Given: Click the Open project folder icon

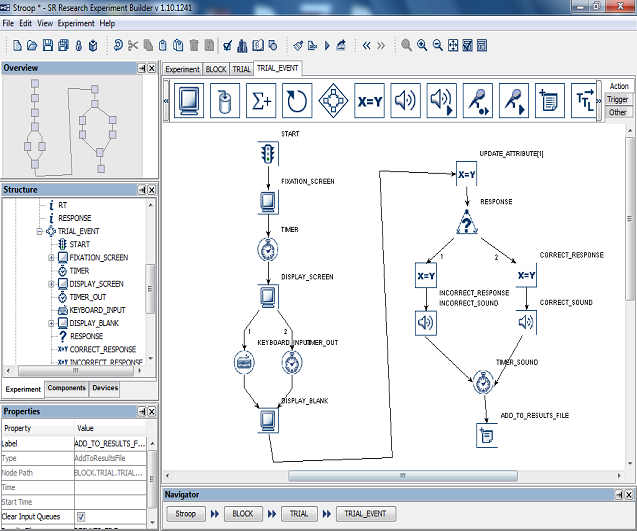Looking at the screenshot, I should (32, 45).
